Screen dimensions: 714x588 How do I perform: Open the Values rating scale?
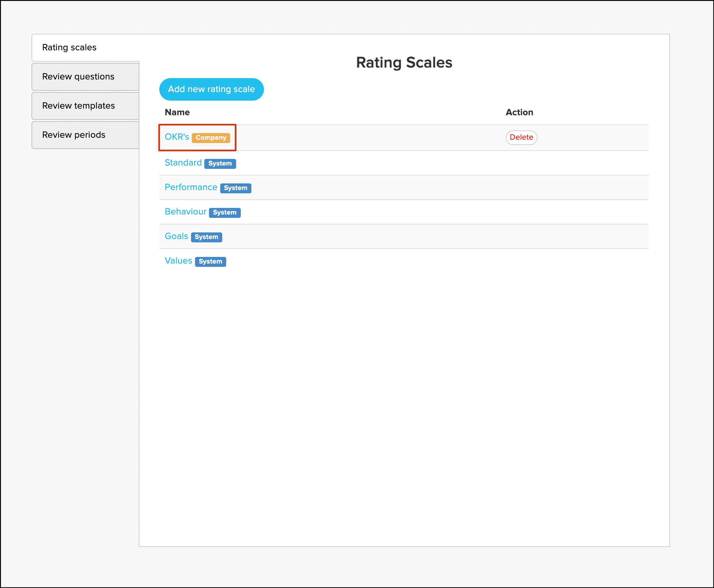[178, 261]
